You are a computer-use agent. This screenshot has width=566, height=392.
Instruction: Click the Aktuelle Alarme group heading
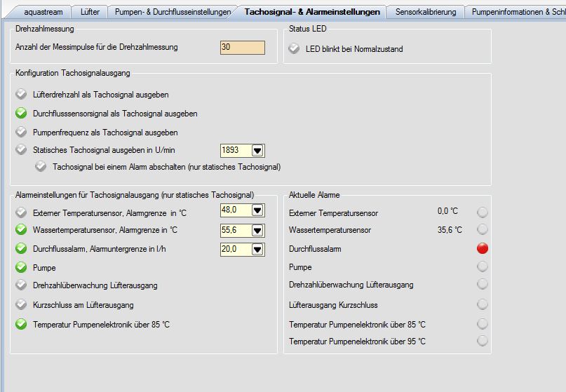tap(314, 195)
